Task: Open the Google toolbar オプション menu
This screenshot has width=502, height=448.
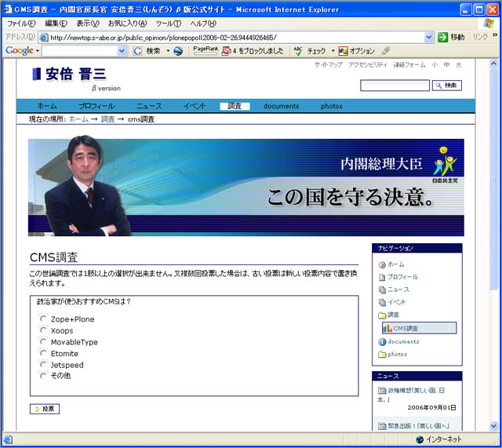Action: click(x=361, y=51)
